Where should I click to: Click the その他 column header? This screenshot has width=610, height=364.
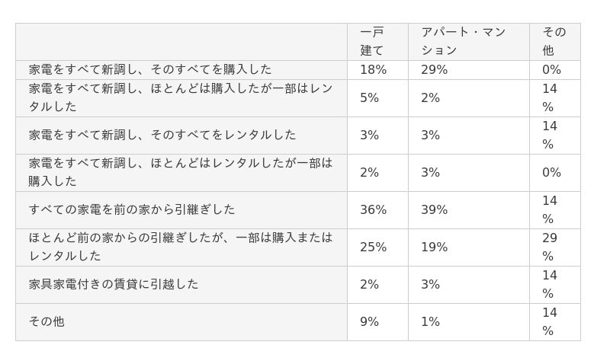pyautogui.click(x=555, y=42)
